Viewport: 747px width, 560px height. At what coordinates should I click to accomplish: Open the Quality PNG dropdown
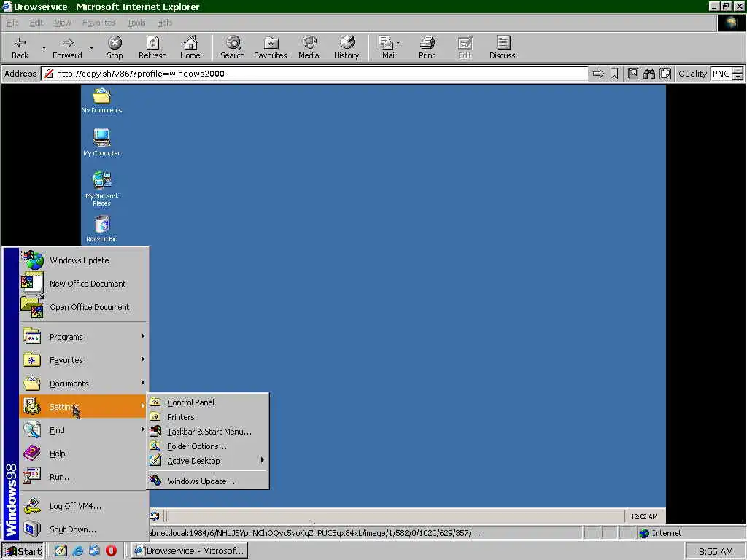click(x=738, y=74)
